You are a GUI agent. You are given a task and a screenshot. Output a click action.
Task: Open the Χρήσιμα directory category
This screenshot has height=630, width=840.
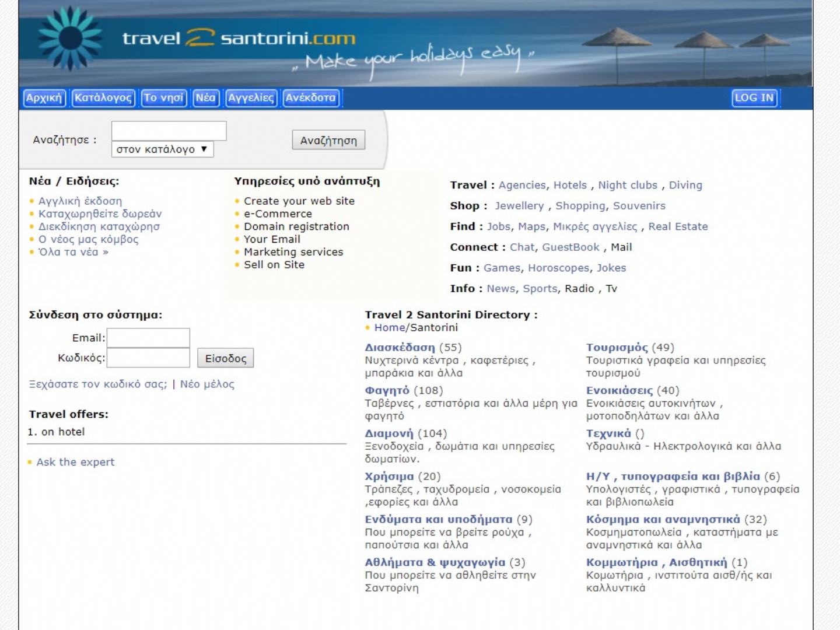(390, 477)
